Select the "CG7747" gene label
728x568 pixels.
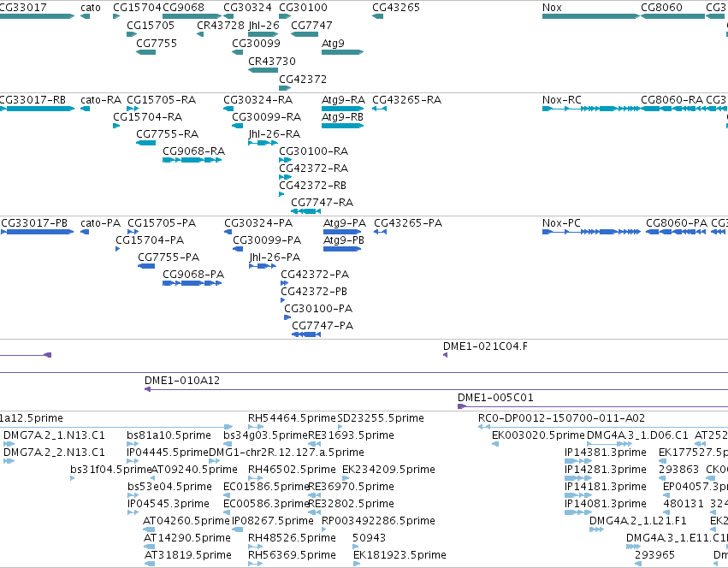311,26
